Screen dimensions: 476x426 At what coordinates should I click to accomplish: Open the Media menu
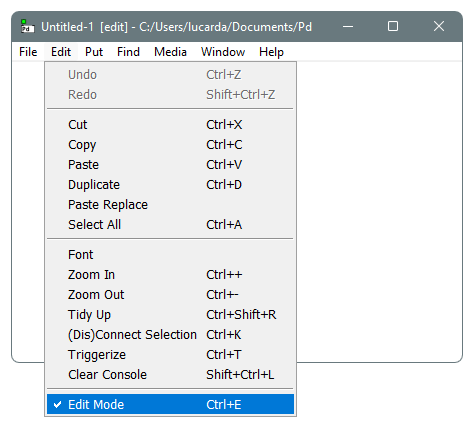point(170,52)
